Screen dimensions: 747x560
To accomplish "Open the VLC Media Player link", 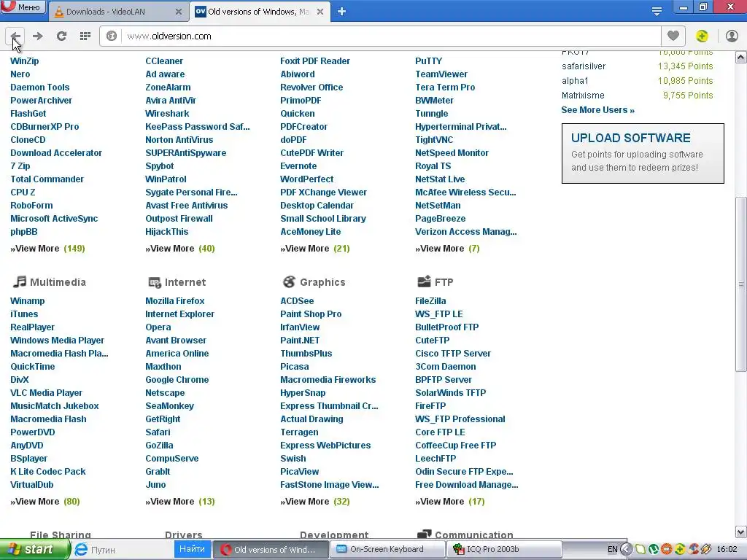I will coord(46,393).
